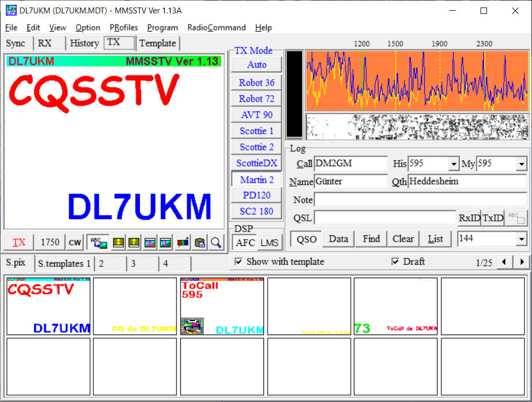Open the RadioCommand menu

pyautogui.click(x=216, y=27)
